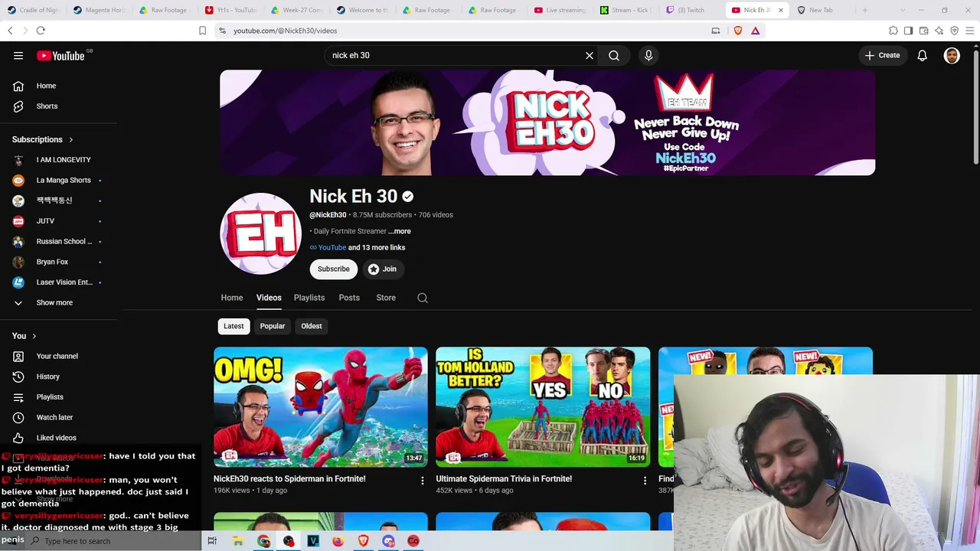Switch to the Store tab
980x551 pixels.
point(386,298)
